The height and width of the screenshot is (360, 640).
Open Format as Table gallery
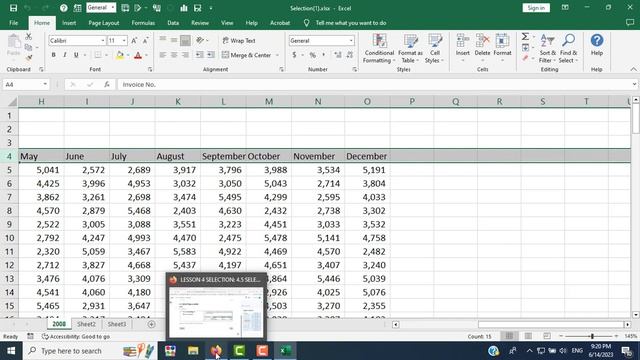(410, 48)
